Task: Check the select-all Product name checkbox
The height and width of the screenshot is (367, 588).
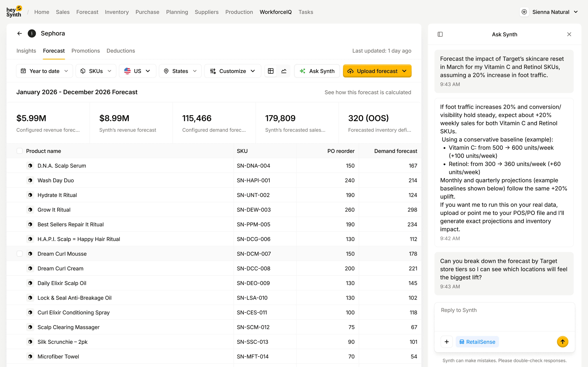Action: (20, 151)
